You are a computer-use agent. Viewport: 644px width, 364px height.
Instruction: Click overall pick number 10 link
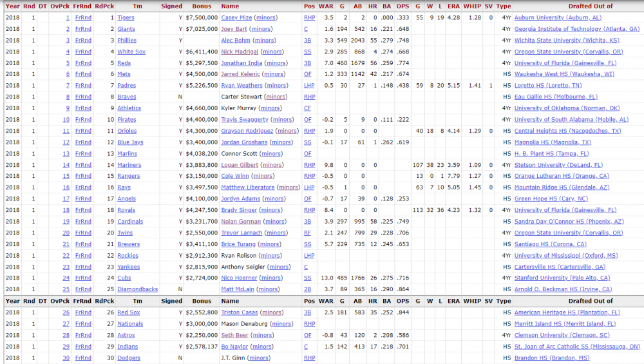66,120
